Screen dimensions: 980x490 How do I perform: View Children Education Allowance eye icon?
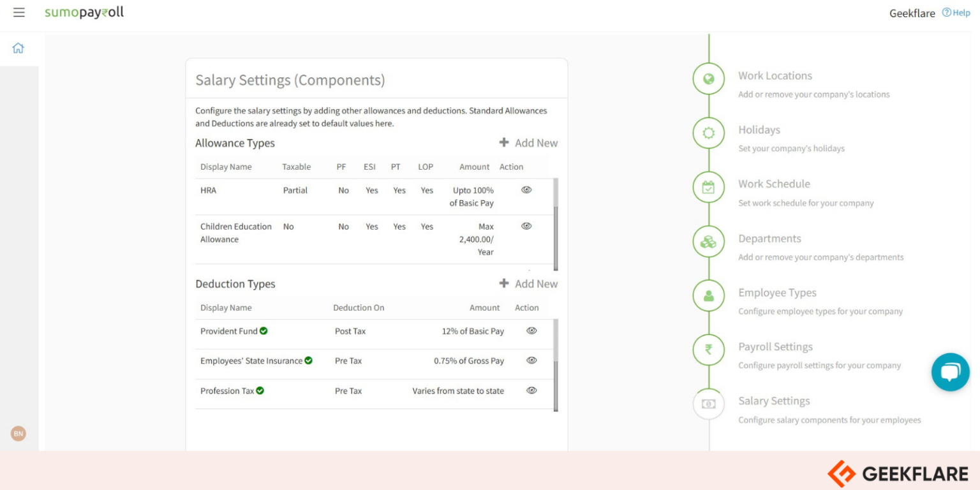coord(526,226)
